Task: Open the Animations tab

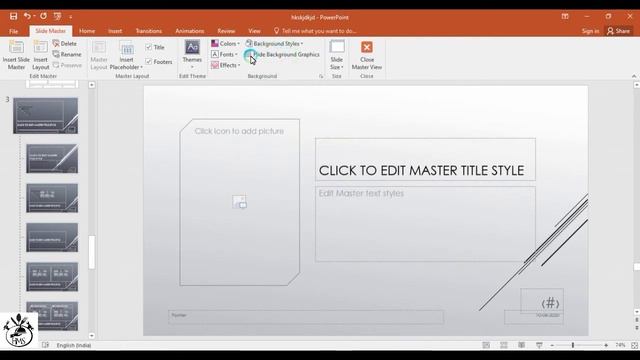Action: [x=190, y=31]
